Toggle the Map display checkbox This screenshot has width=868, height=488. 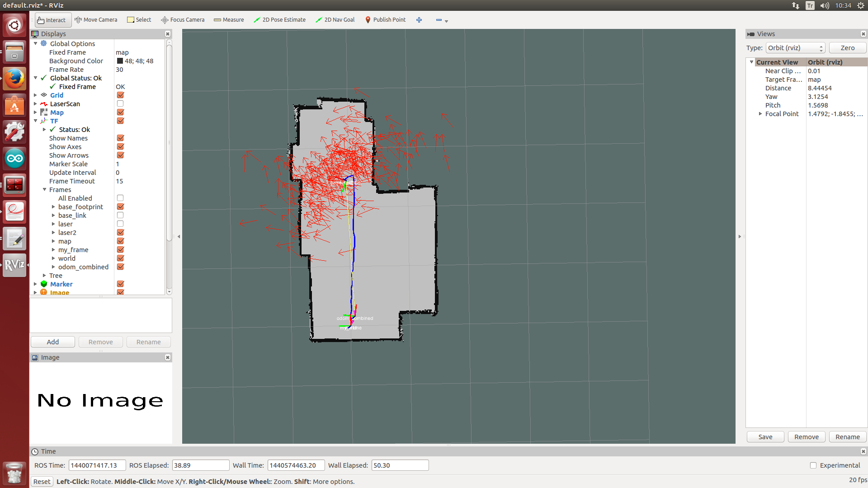[x=120, y=112]
